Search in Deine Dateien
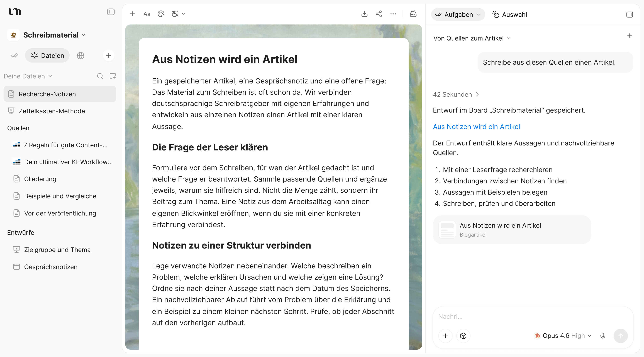Viewport: 644px width, 357px height. click(x=100, y=76)
